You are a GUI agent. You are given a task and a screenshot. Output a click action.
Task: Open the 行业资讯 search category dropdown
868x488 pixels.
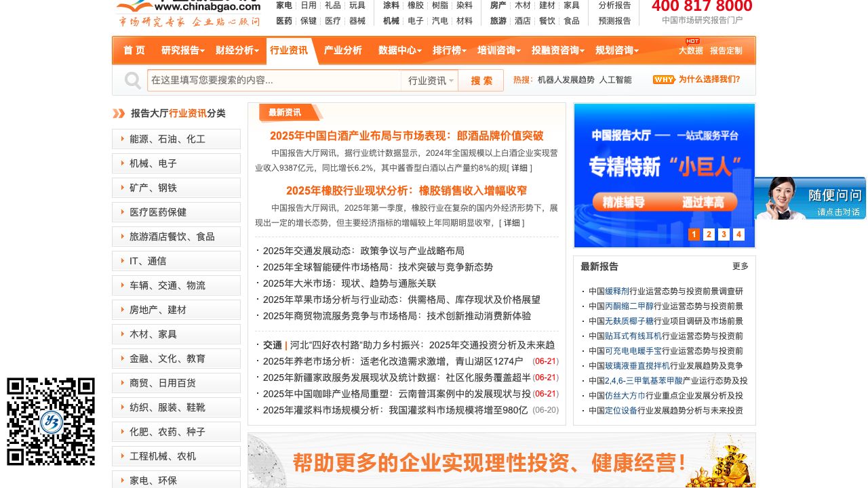pyautogui.click(x=430, y=81)
